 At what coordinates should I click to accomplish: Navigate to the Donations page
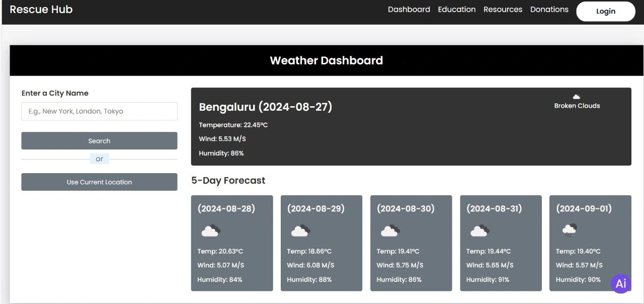(x=549, y=10)
